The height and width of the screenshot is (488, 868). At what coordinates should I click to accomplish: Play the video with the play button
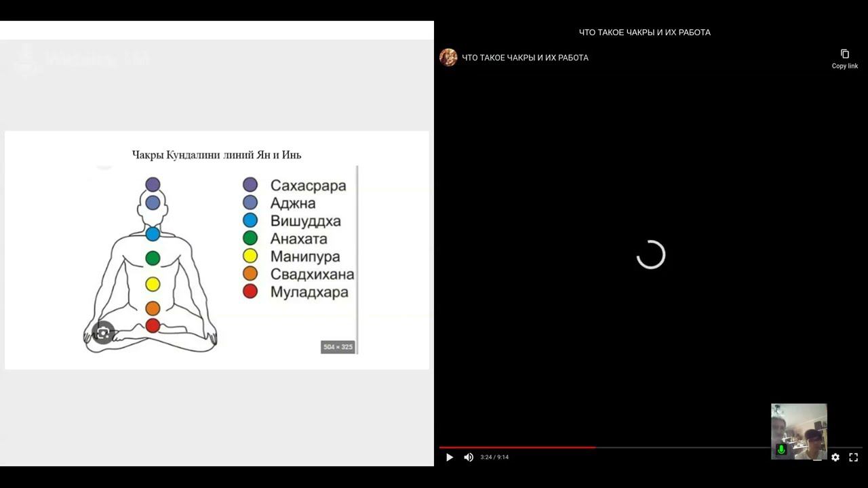pyautogui.click(x=449, y=457)
